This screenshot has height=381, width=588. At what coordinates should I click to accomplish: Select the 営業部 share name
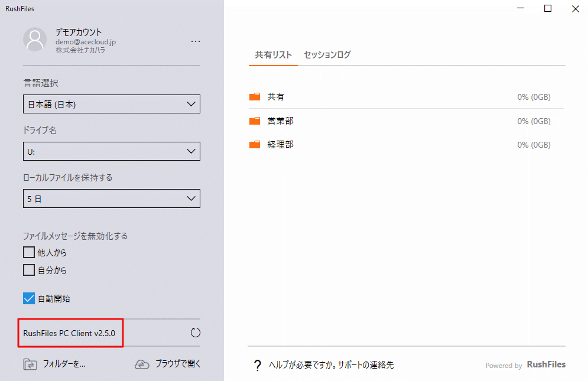(x=280, y=121)
